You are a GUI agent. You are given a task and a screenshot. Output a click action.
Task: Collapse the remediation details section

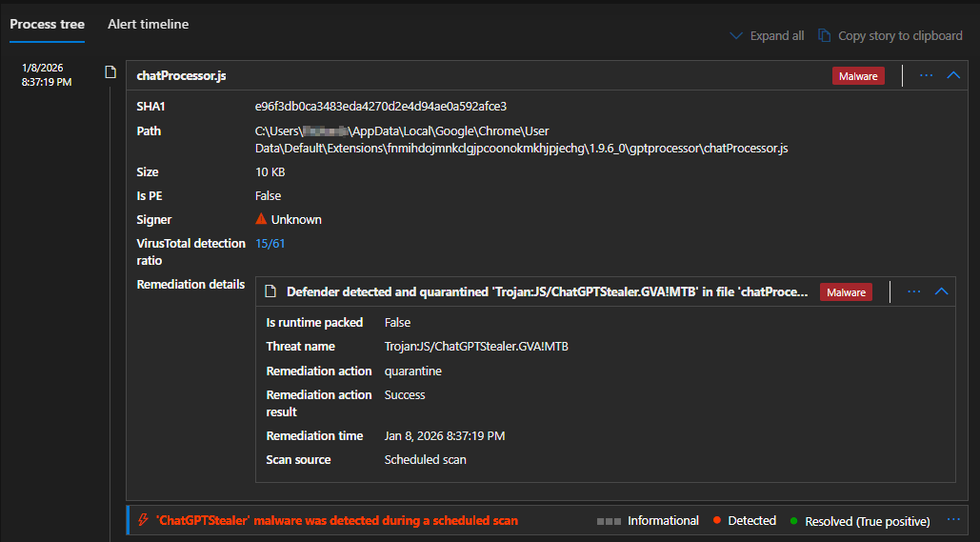tap(941, 291)
